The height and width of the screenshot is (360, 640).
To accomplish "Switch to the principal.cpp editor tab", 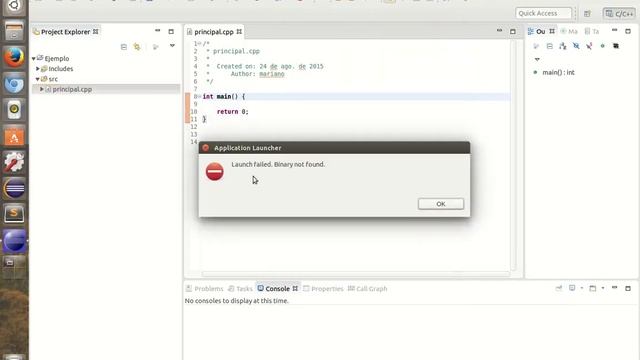I will coord(213,31).
